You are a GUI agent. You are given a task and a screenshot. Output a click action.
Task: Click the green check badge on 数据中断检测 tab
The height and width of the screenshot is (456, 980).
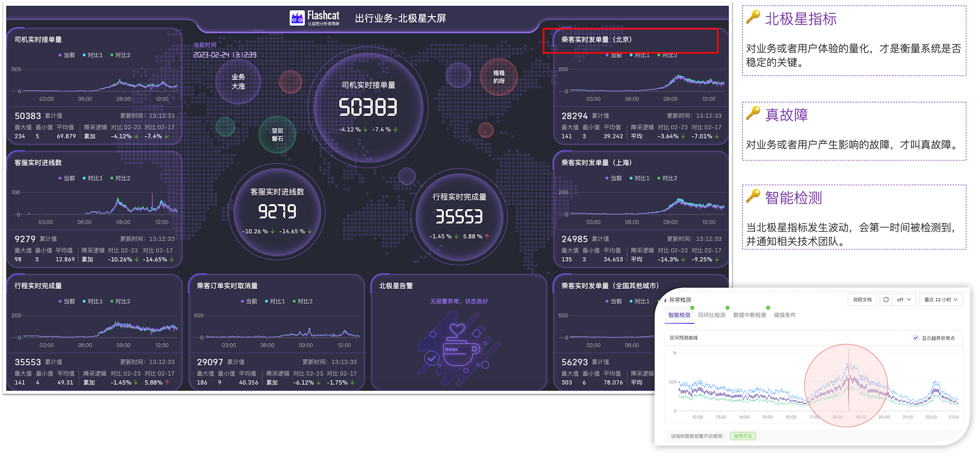click(768, 308)
